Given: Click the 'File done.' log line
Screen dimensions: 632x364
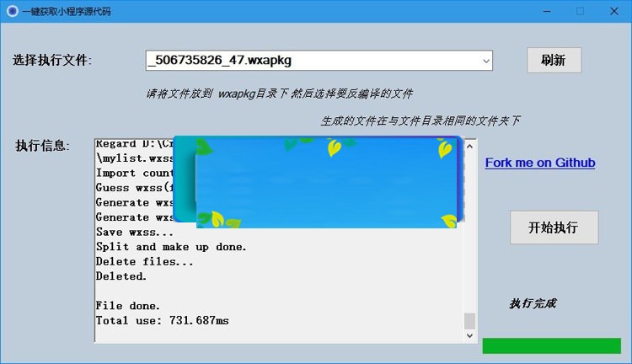Looking at the screenshot, I should click(x=128, y=306).
